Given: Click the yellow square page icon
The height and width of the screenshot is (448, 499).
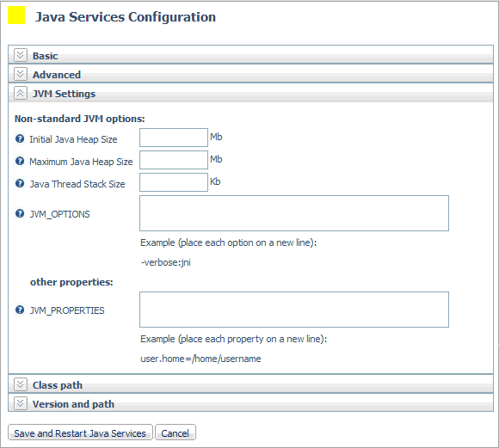Looking at the screenshot, I should (16, 15).
